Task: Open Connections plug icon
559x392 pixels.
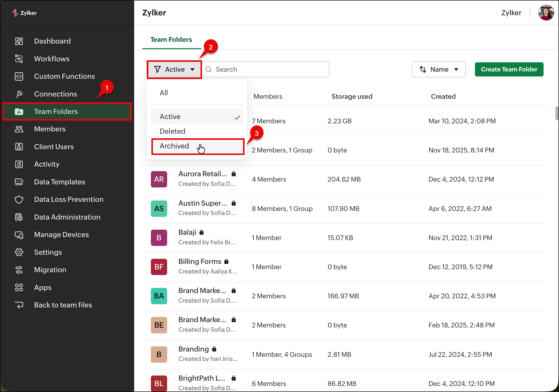Action: [19, 94]
